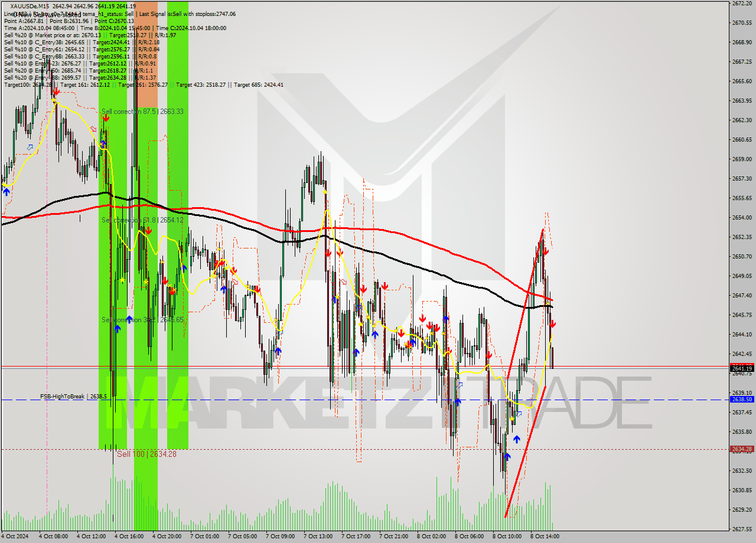
Task: Click the '8 Oct 14:00' time label
Action: [x=545, y=537]
